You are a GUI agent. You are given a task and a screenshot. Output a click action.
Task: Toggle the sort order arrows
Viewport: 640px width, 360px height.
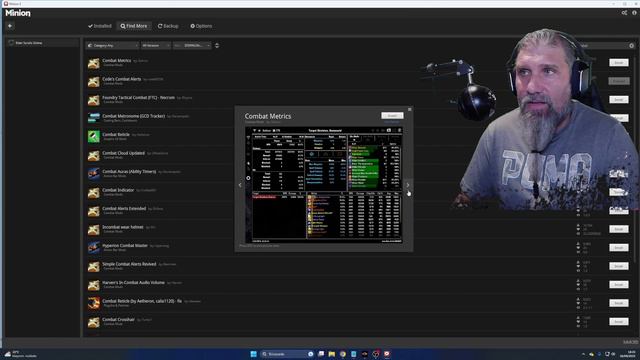pyautogui.click(x=217, y=46)
